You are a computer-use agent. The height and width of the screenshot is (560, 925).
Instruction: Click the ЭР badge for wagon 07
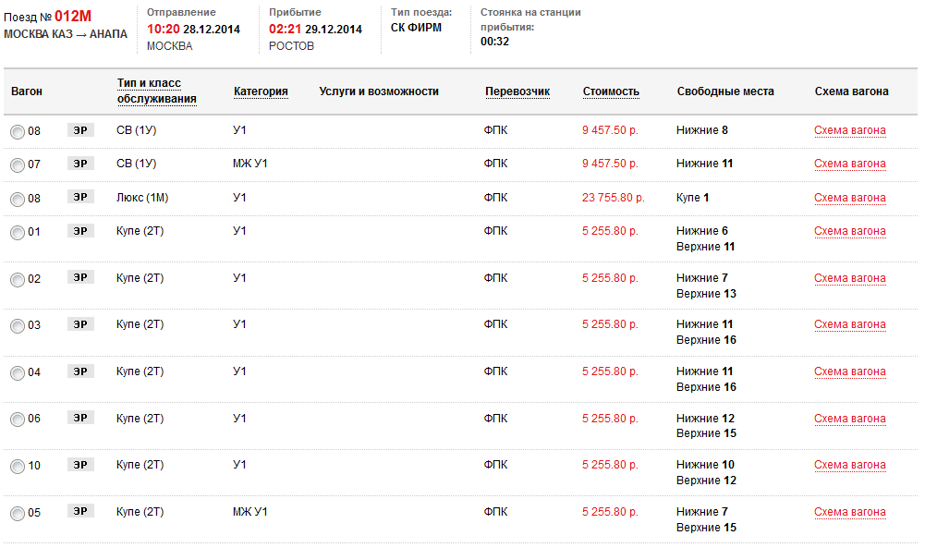pos(80,164)
